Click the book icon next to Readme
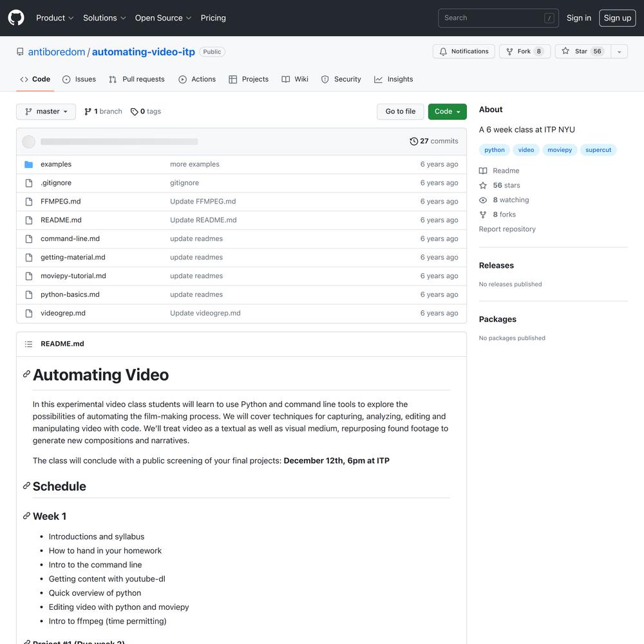Viewport: 644px width, 644px height. pyautogui.click(x=483, y=171)
